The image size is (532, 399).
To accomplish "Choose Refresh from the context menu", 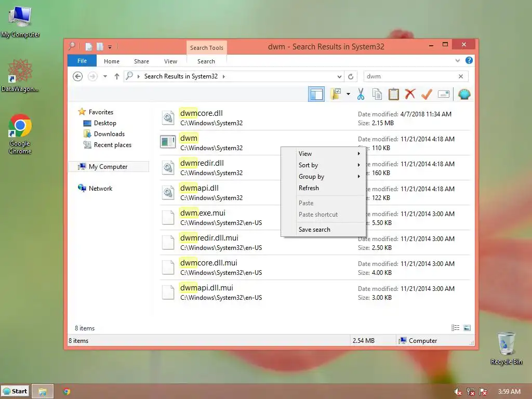I will tap(323, 188).
